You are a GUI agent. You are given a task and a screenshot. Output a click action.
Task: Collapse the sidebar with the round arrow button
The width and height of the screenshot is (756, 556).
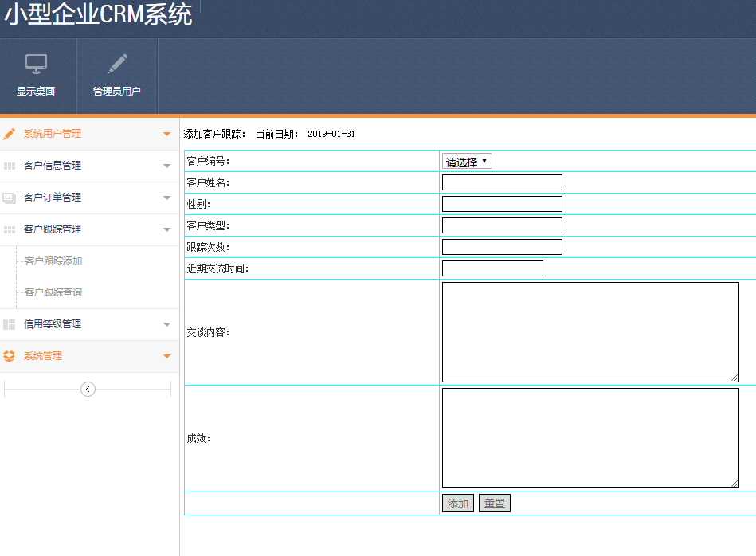click(88, 390)
